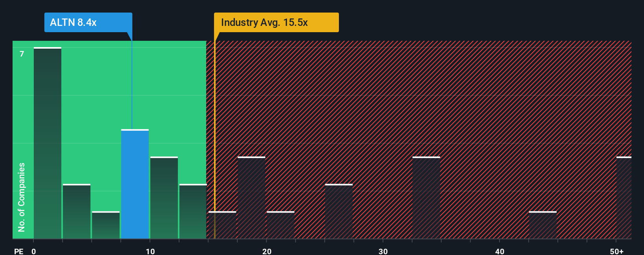Click the rightmost 50+ PE bar
Viewport: 644px width, 255px height.
(x=624, y=198)
